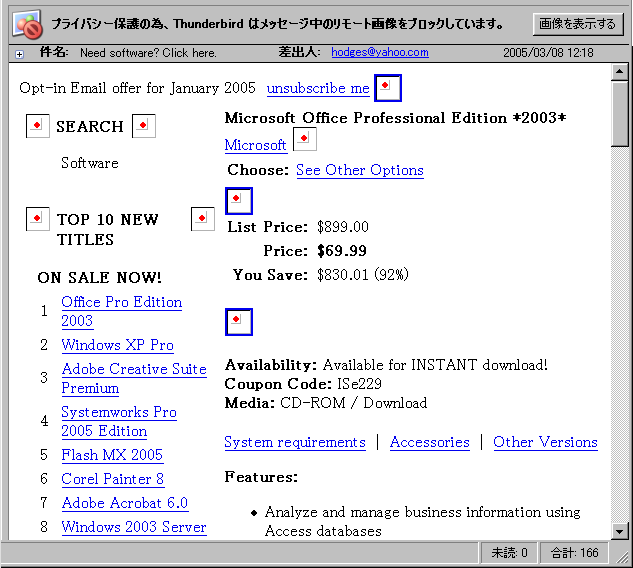Screen dimensions: 633x568
Task: Click the vertical scrollbar track below thumb
Action: [619, 335]
